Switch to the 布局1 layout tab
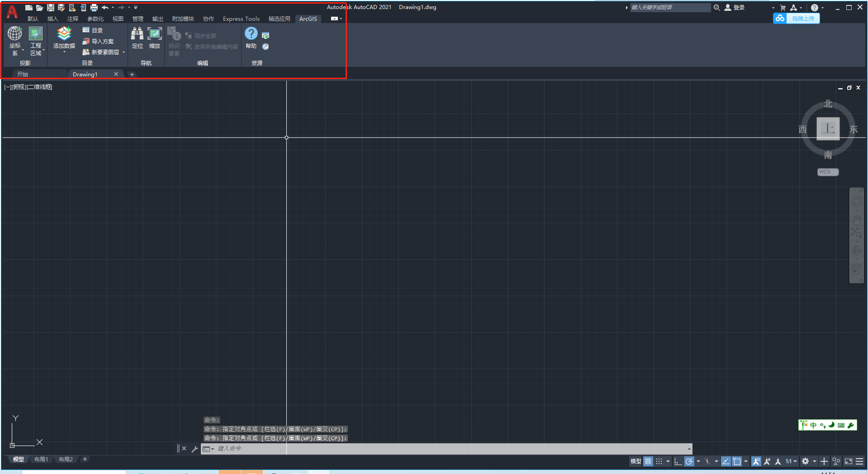 pyautogui.click(x=41, y=460)
